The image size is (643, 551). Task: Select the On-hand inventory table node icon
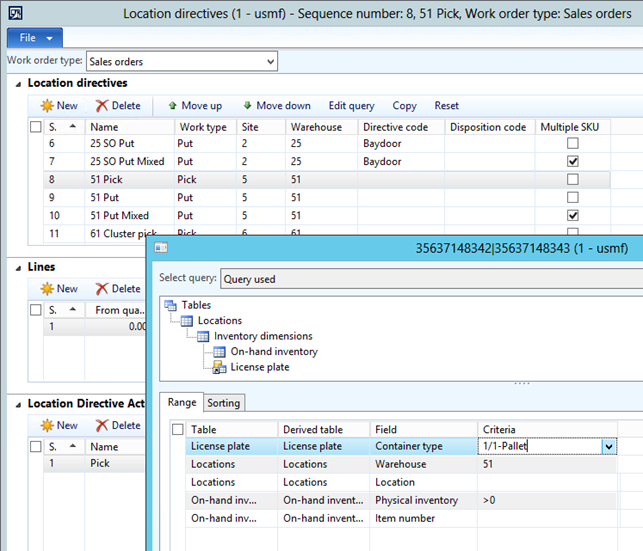[220, 352]
